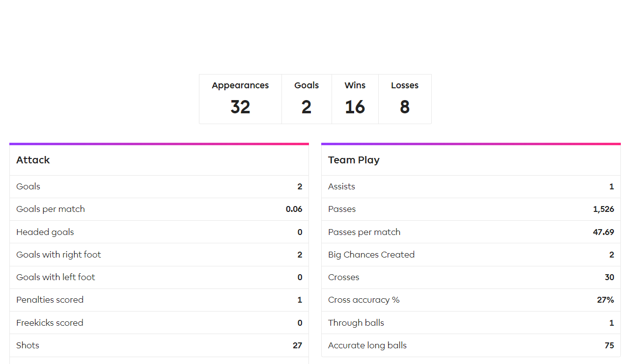
Task: Click the Attack section heading
Action: tap(33, 160)
